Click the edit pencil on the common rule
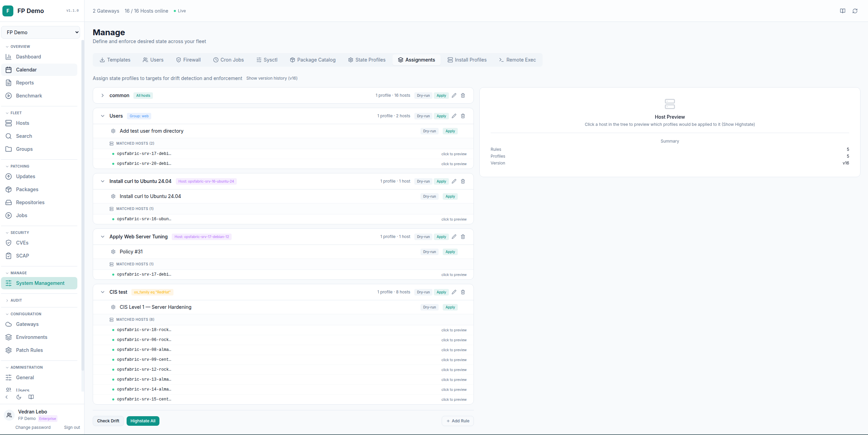This screenshot has width=868, height=435. 454,95
